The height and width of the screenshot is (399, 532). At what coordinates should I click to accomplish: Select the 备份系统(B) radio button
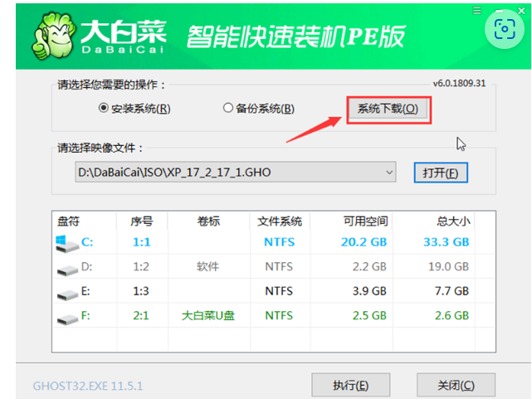(228, 109)
